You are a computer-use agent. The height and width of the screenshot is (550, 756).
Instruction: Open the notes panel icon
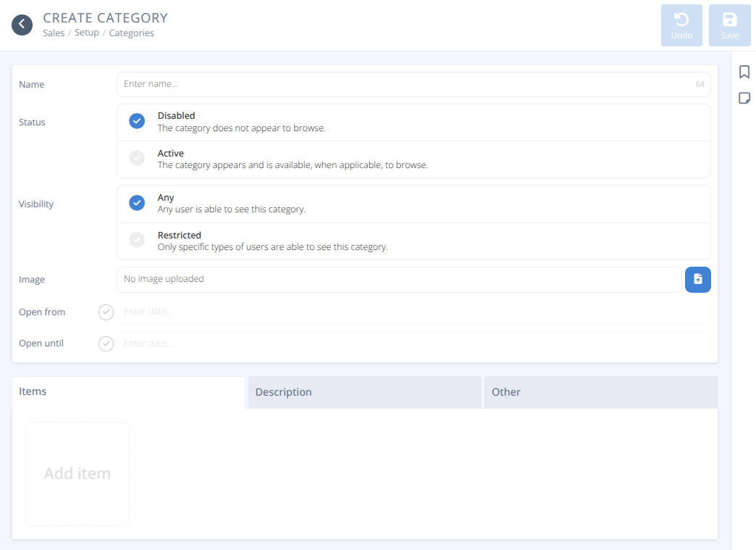[744, 98]
